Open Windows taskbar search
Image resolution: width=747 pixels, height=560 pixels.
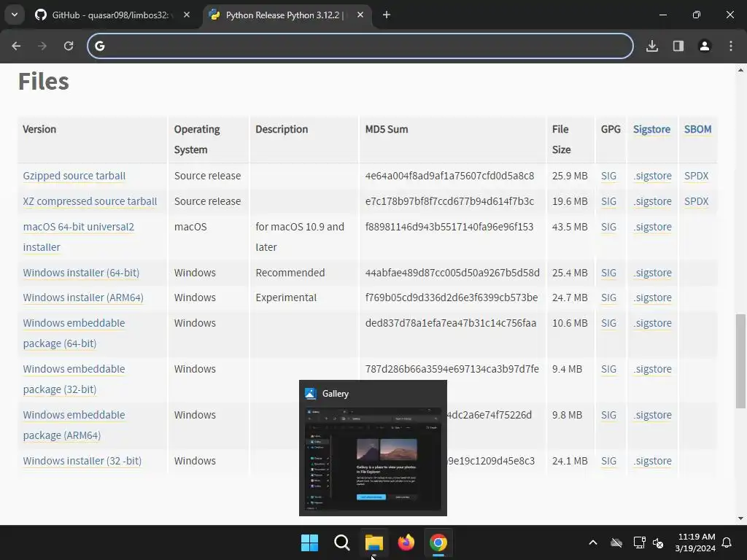tap(341, 542)
